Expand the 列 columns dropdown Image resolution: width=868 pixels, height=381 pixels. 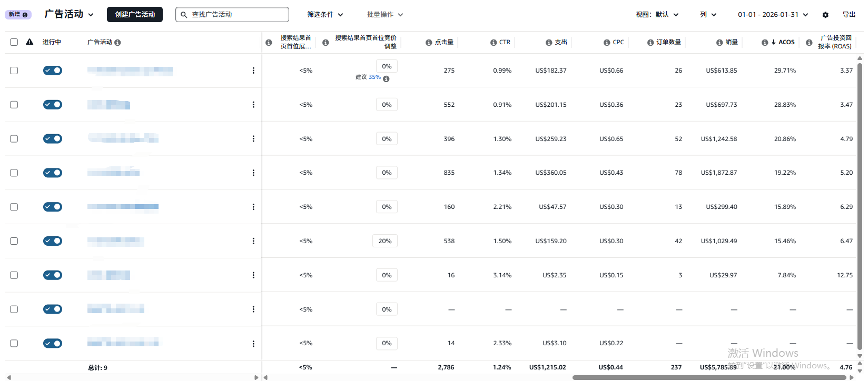[708, 15]
